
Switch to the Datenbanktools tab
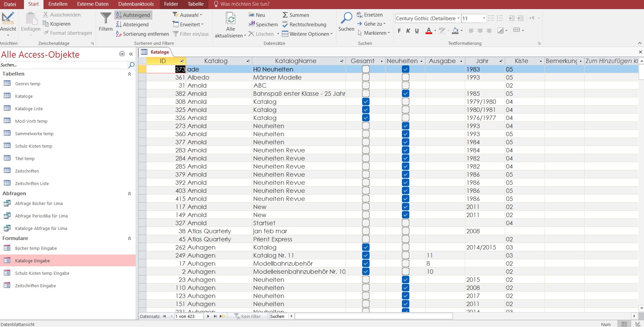click(x=136, y=4)
